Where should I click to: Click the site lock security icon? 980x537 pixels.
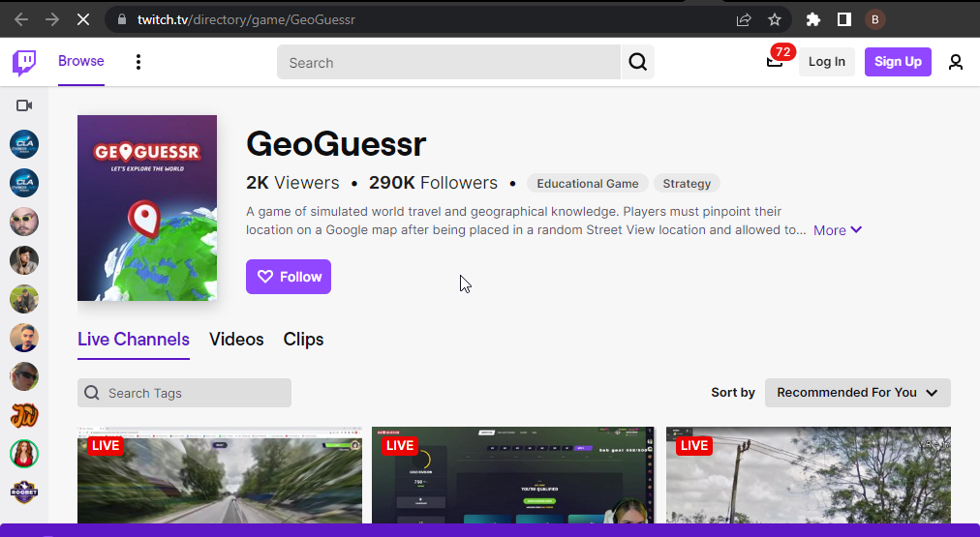point(122,19)
